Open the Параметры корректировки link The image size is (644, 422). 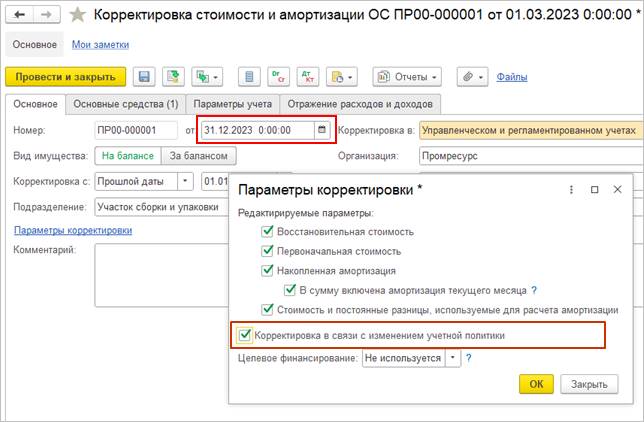73,230
